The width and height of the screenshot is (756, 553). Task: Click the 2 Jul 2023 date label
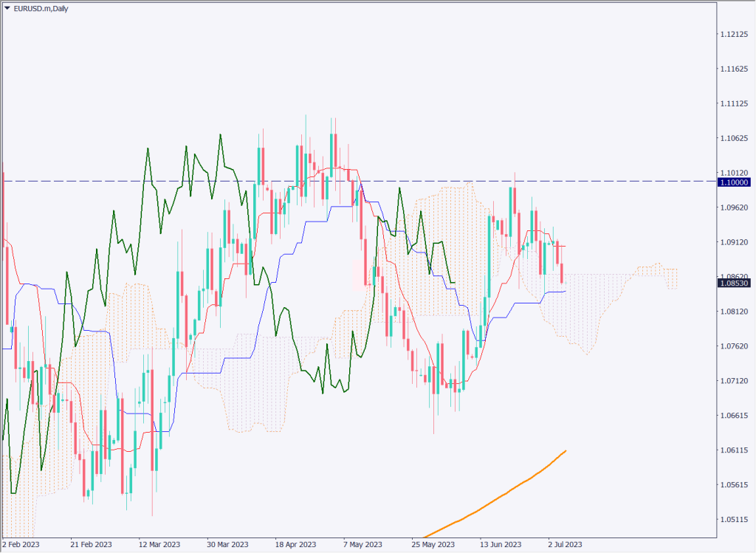pyautogui.click(x=565, y=544)
